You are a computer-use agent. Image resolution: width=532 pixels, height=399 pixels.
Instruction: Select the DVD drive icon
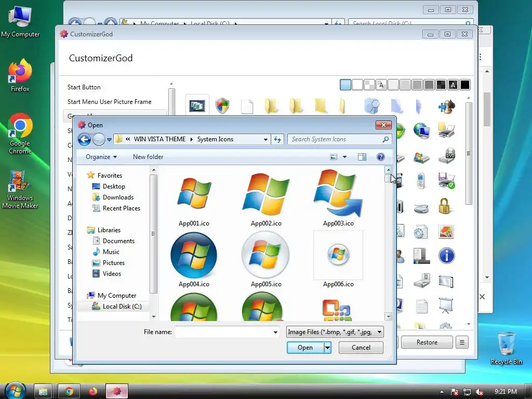[x=446, y=156]
